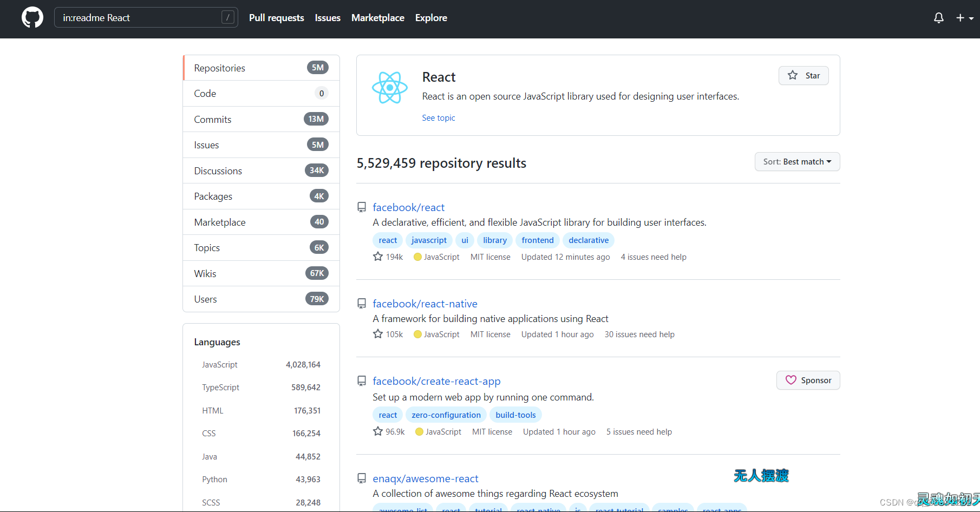The height and width of the screenshot is (512, 980).
Task: Open Marketplace in top navigation
Action: 378,18
